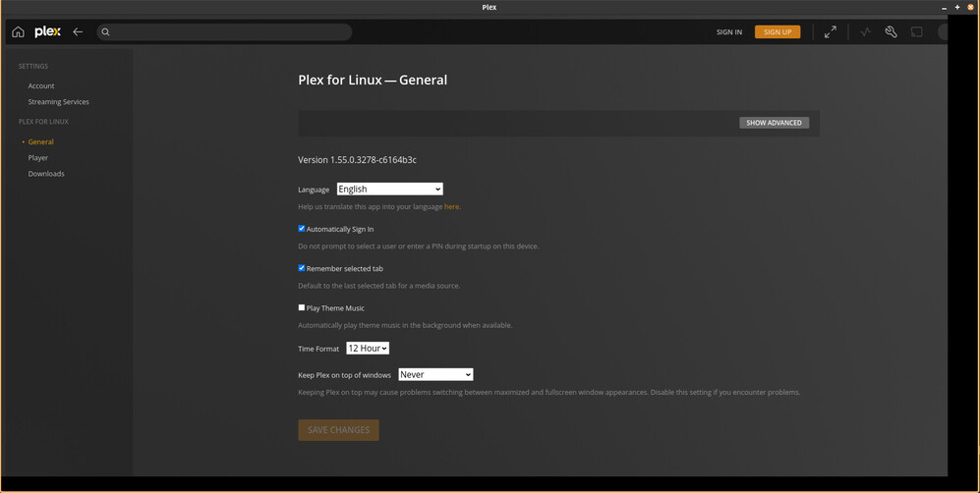This screenshot has width=980, height=493.
Task: Open Keep Plex on top dropdown
Action: pyautogui.click(x=435, y=374)
